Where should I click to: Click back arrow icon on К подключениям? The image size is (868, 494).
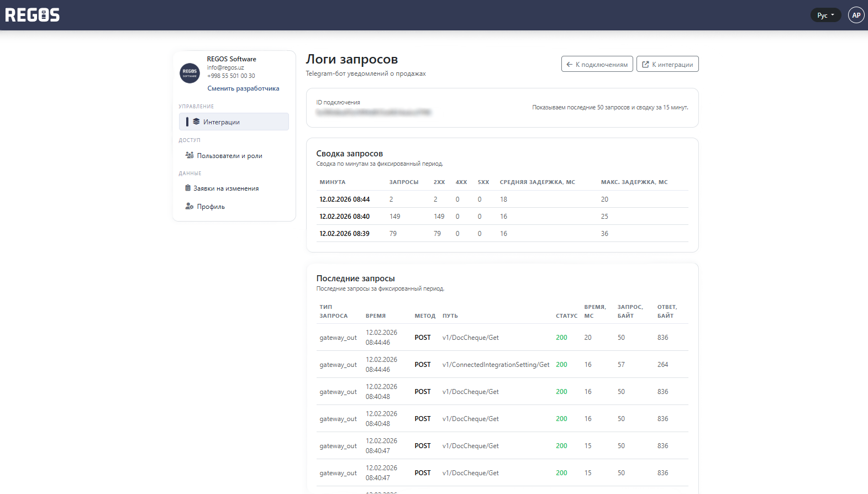point(569,65)
